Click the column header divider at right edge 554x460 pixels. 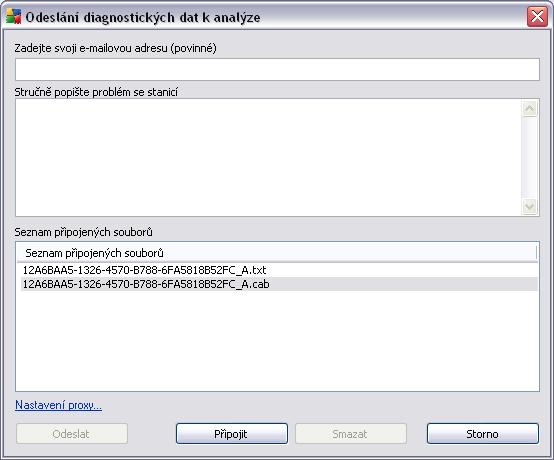(x=536, y=253)
